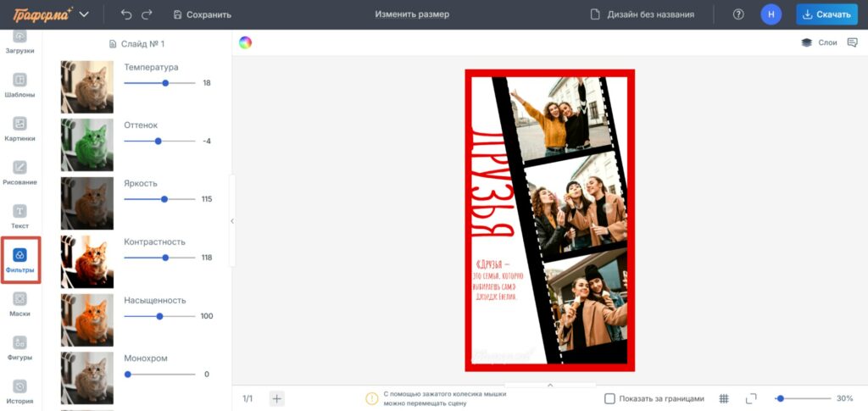Open the Картинки images panel

point(20,130)
